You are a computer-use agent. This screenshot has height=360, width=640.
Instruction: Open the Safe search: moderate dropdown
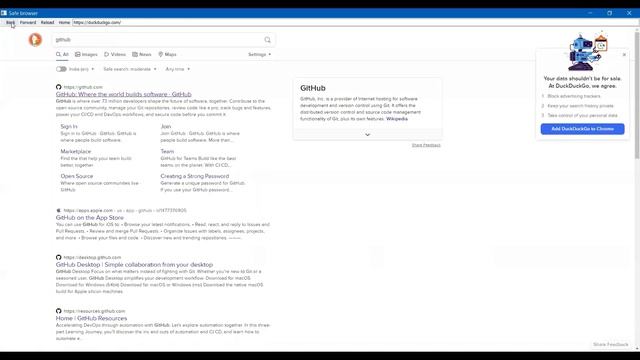pyautogui.click(x=130, y=69)
